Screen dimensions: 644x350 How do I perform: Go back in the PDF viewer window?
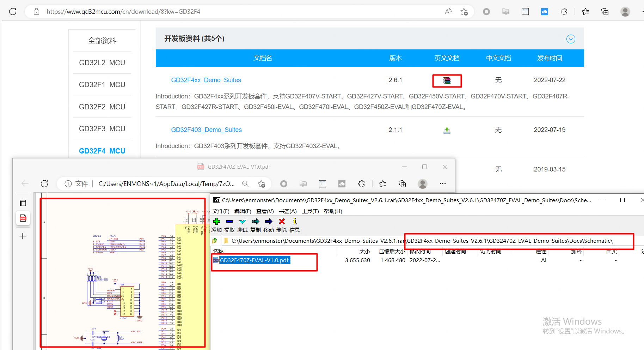tap(25, 183)
